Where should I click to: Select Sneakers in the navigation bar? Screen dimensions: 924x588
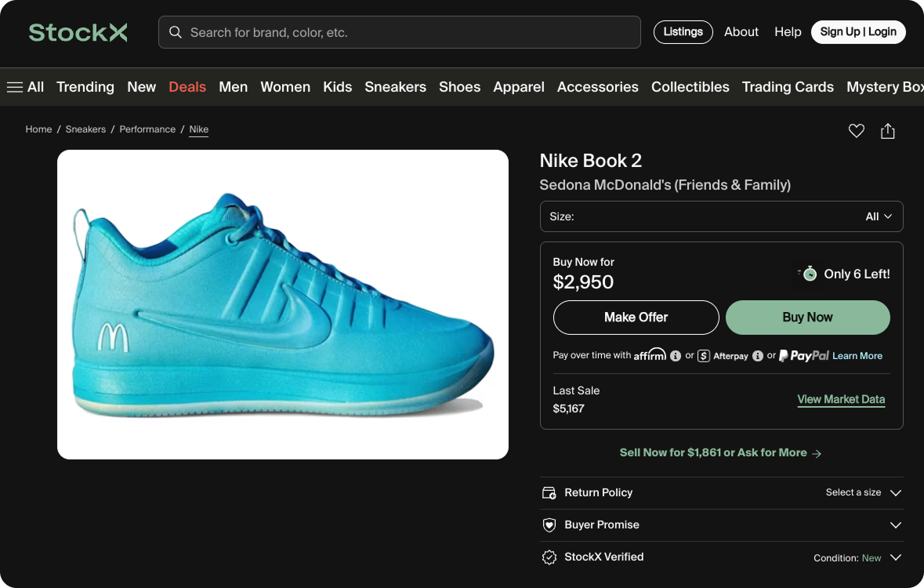pyautogui.click(x=396, y=87)
